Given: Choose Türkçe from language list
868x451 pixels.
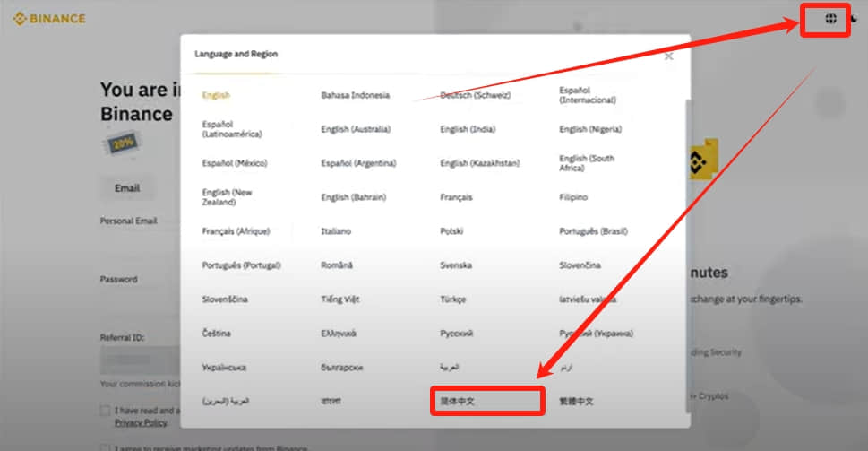Looking at the screenshot, I should click(453, 299).
